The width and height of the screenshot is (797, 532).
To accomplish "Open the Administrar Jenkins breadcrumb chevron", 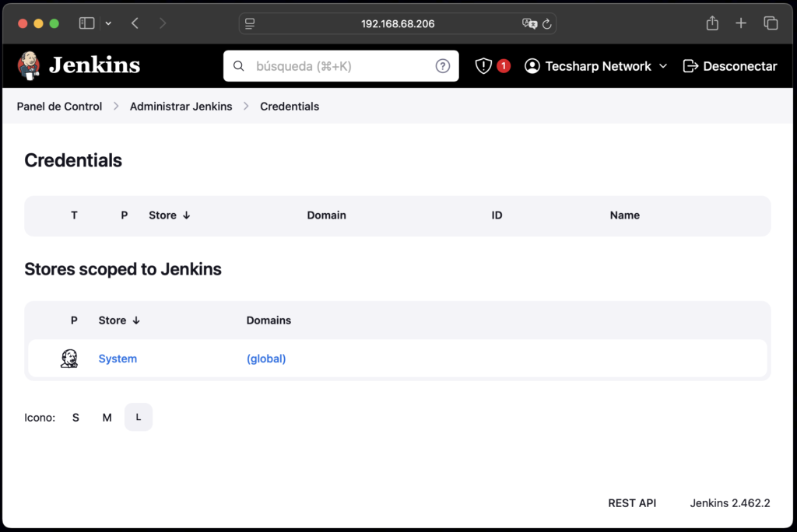I will [x=246, y=107].
